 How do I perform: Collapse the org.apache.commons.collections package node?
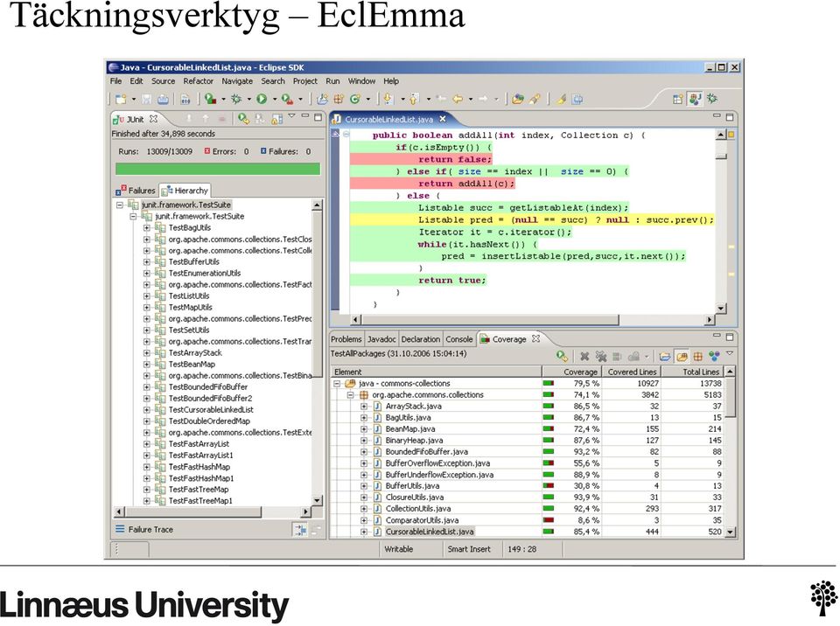pos(350,394)
